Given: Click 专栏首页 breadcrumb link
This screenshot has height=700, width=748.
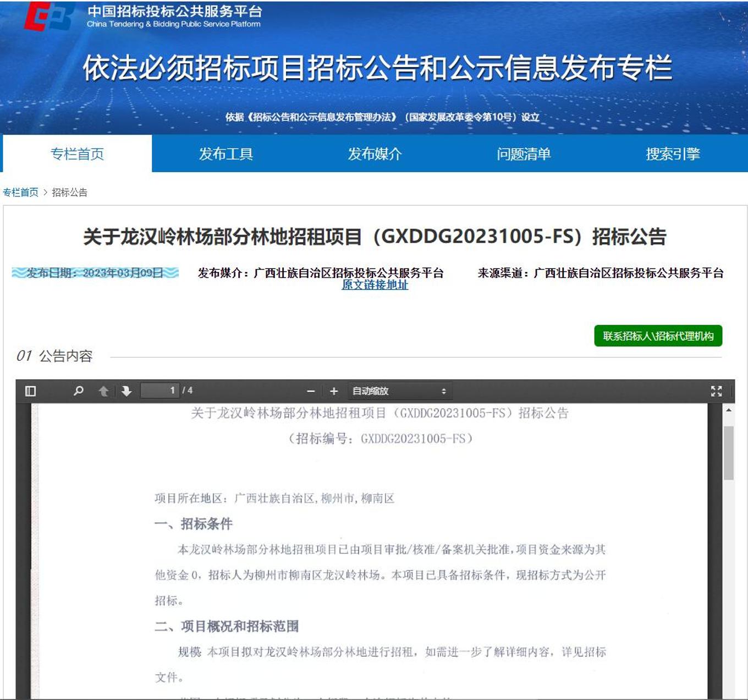Looking at the screenshot, I should (21, 192).
